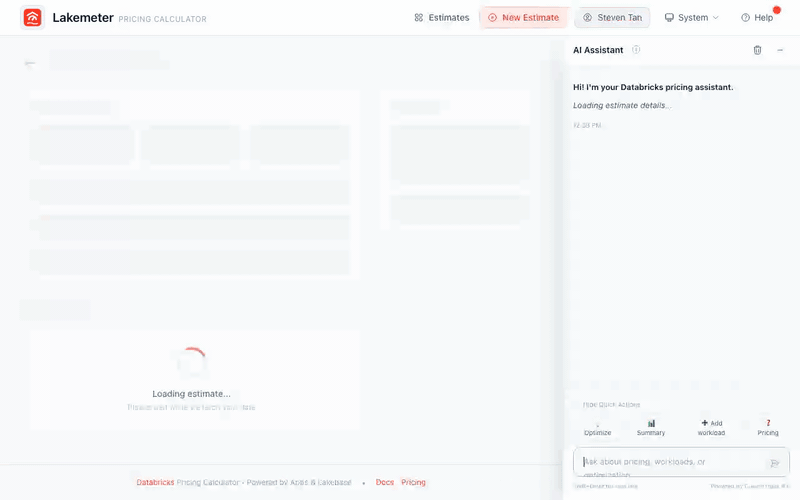
Task: Open the Databricks link in footer
Action: [x=155, y=482]
